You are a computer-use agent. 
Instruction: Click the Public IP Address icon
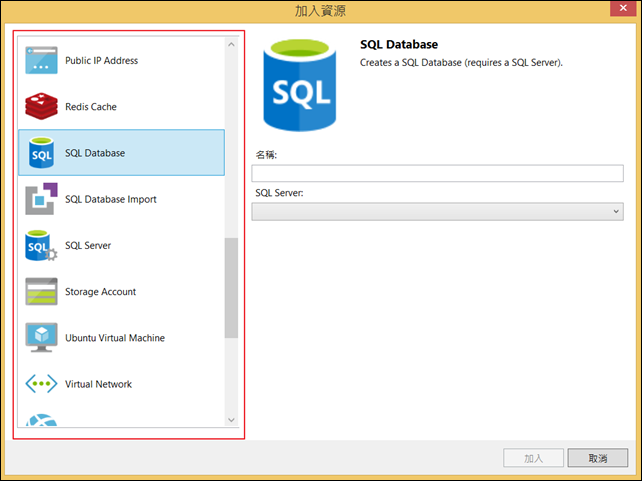point(42,60)
